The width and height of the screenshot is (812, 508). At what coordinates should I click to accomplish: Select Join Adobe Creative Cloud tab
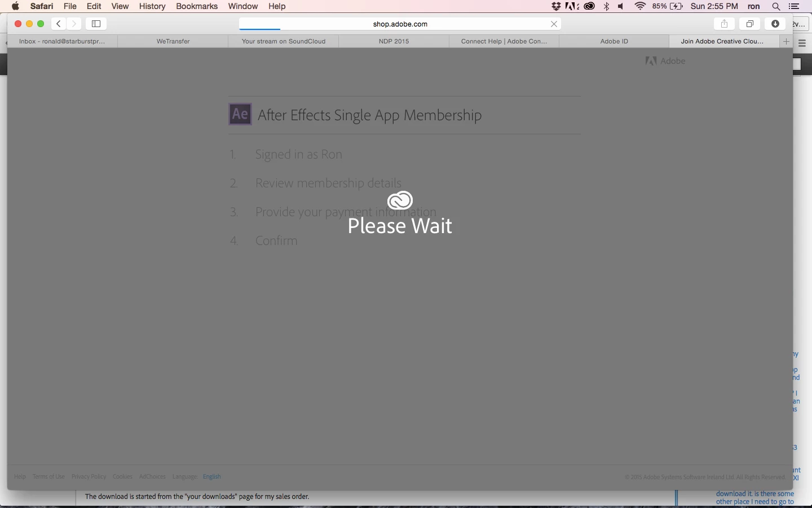point(725,41)
